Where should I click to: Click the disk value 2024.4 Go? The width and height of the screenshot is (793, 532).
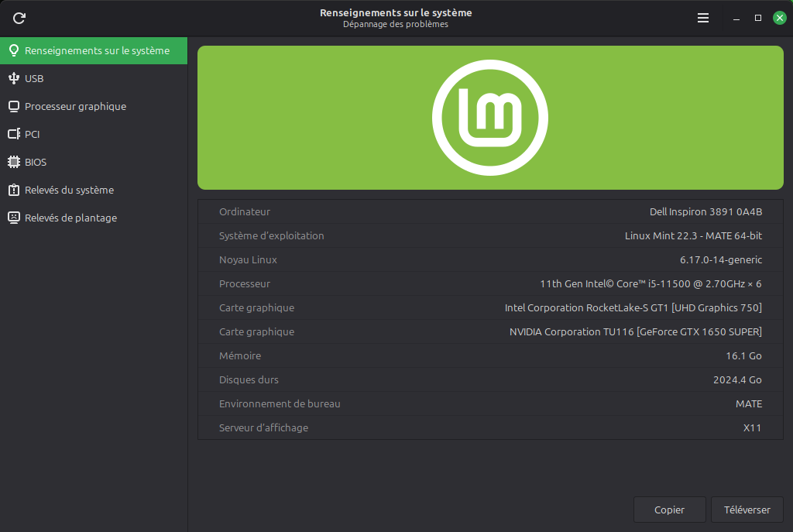737,379
